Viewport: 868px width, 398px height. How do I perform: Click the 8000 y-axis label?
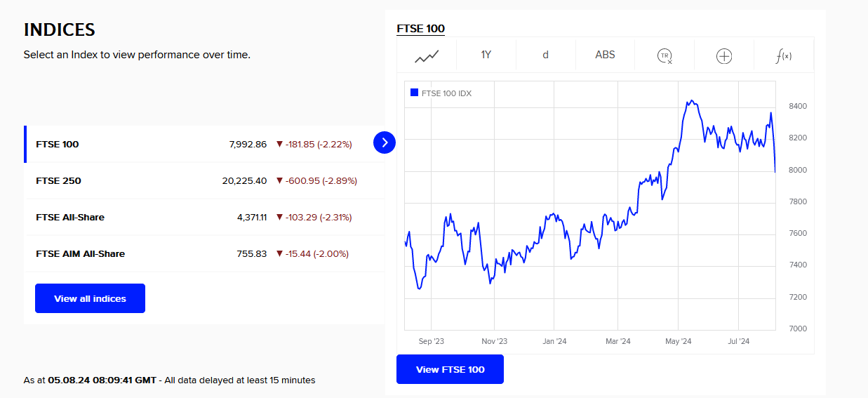tap(798, 170)
